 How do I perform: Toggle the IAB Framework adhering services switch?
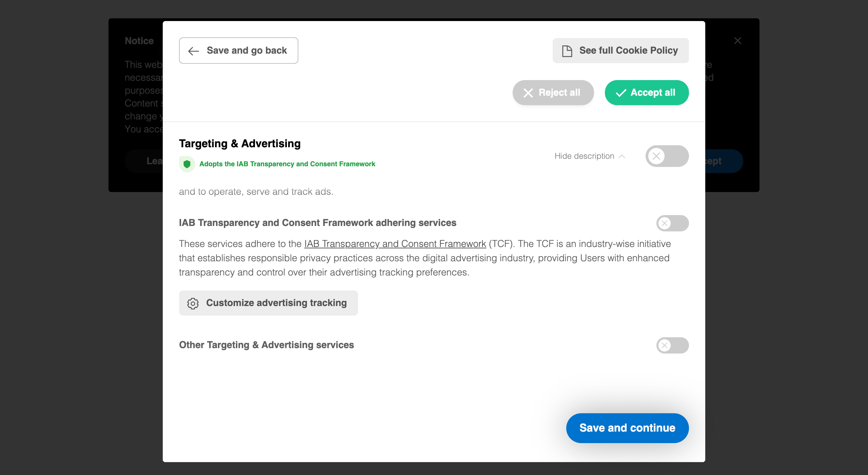[672, 223]
